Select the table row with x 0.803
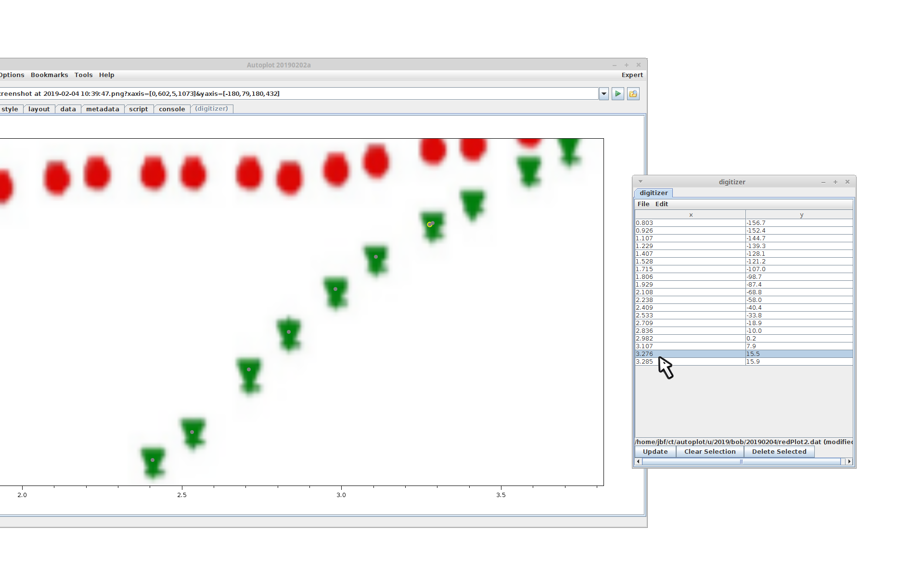The image size is (924, 578). click(x=744, y=223)
